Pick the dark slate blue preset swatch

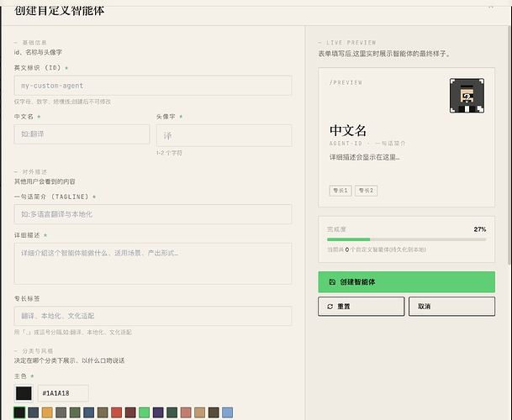pos(34,412)
